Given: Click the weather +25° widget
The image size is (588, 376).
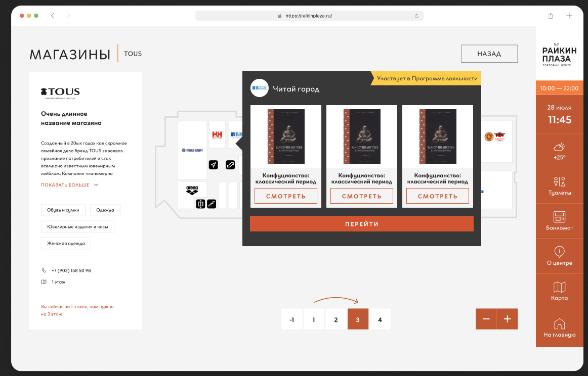Looking at the screenshot, I should pos(559,151).
